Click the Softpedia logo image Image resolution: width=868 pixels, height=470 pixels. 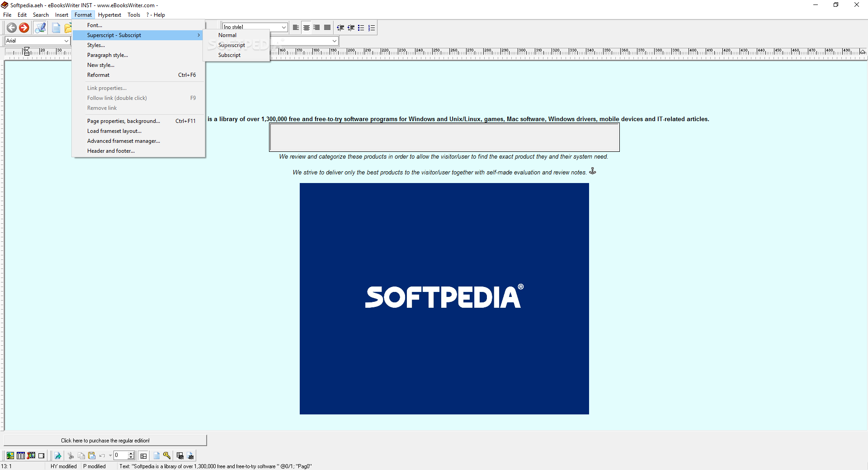pos(444,299)
